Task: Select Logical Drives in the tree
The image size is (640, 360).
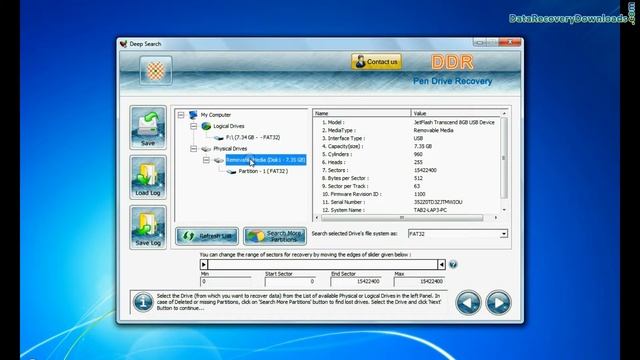Action: 229,126
